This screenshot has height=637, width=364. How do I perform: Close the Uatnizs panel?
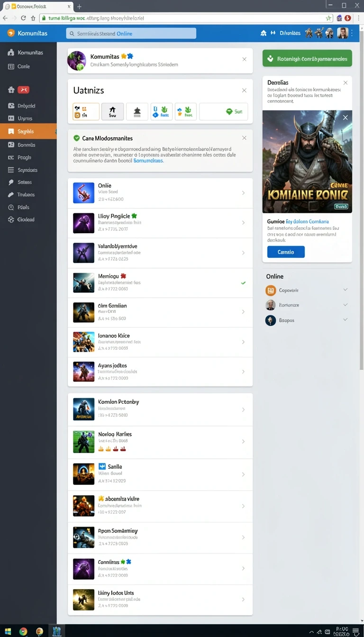[x=244, y=90]
